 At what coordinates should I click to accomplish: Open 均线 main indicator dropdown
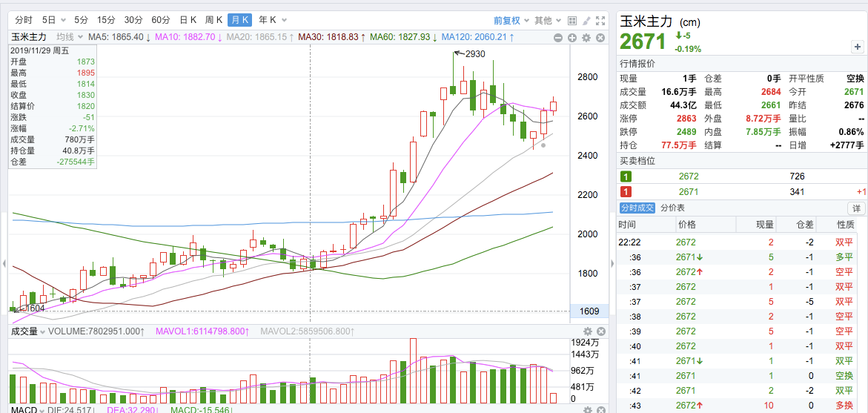[70, 37]
